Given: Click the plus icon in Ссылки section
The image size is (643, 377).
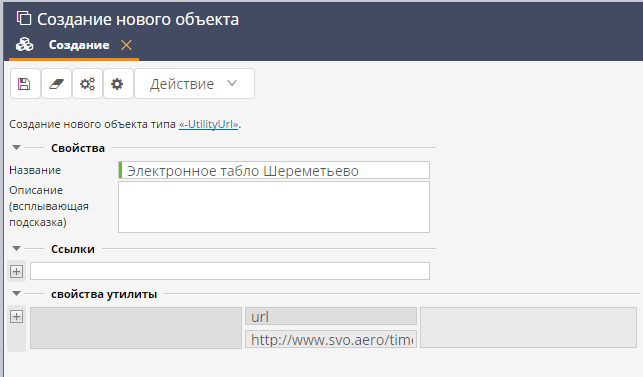Looking at the screenshot, I should [16, 272].
